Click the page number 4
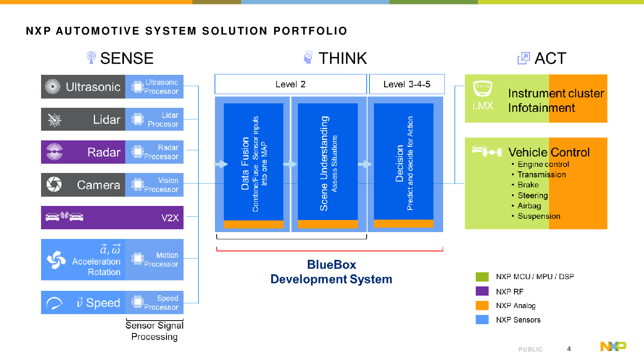Image resolution: width=644 pixels, height=362 pixels. click(569, 349)
